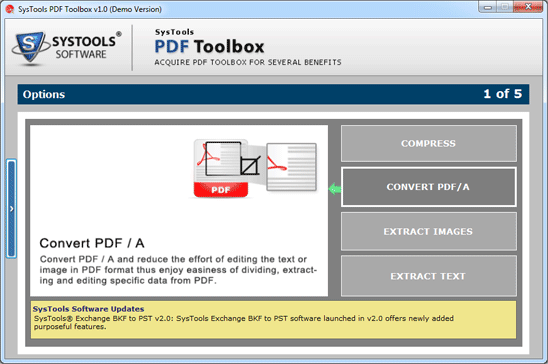Screen dimensions: 548x364
Task: Choose the CONVERT PDF/A option
Action: click(428, 187)
